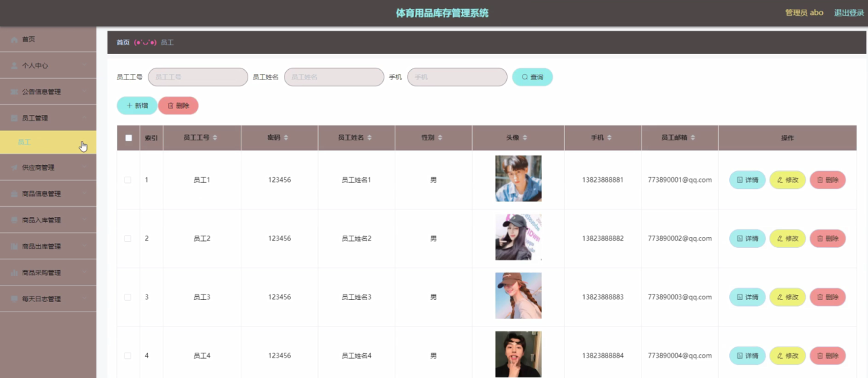The width and height of the screenshot is (868, 378).
Task: Open the 首页 sidebar menu item
Action: pyautogui.click(x=48, y=40)
